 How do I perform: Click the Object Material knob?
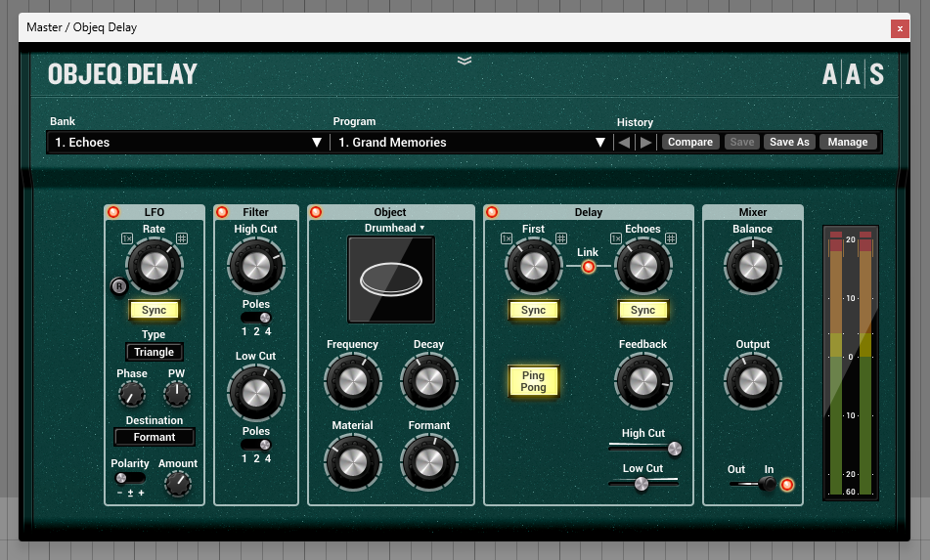click(x=353, y=462)
